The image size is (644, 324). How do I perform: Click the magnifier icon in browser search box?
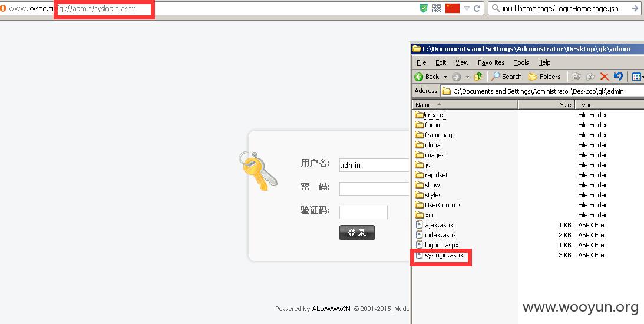pyautogui.click(x=496, y=8)
